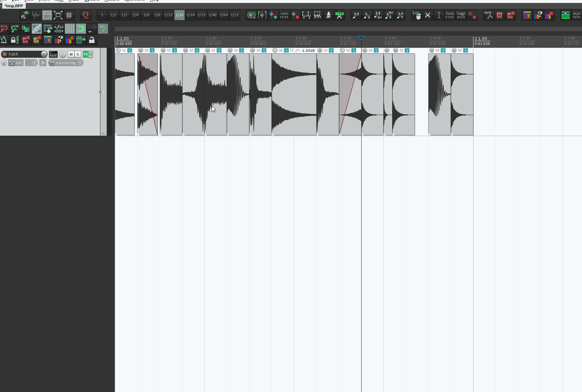Click the circular record-arm toolbar icon
Image resolution: width=582 pixels, height=392 pixels.
251,15
